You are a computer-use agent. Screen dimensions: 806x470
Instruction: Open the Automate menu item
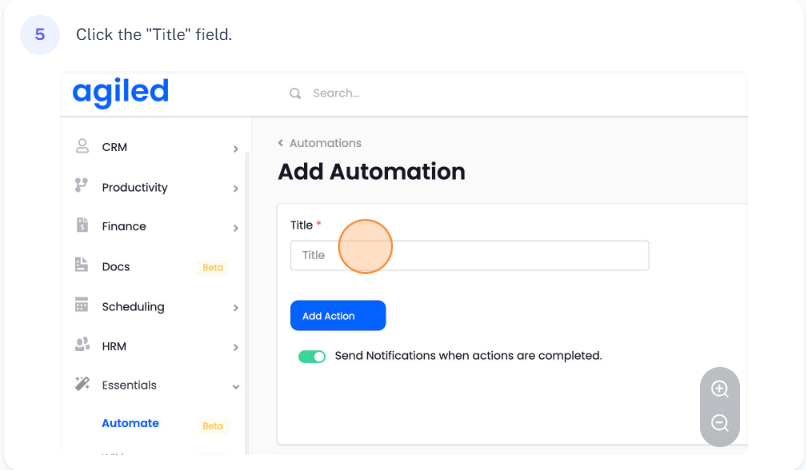(x=130, y=423)
